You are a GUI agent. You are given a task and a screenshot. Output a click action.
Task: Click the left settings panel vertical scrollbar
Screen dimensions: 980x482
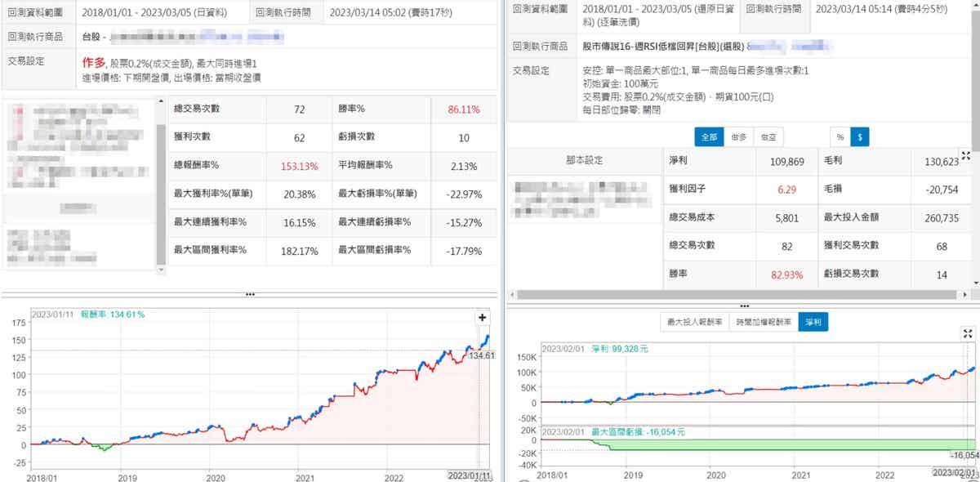[161, 188]
